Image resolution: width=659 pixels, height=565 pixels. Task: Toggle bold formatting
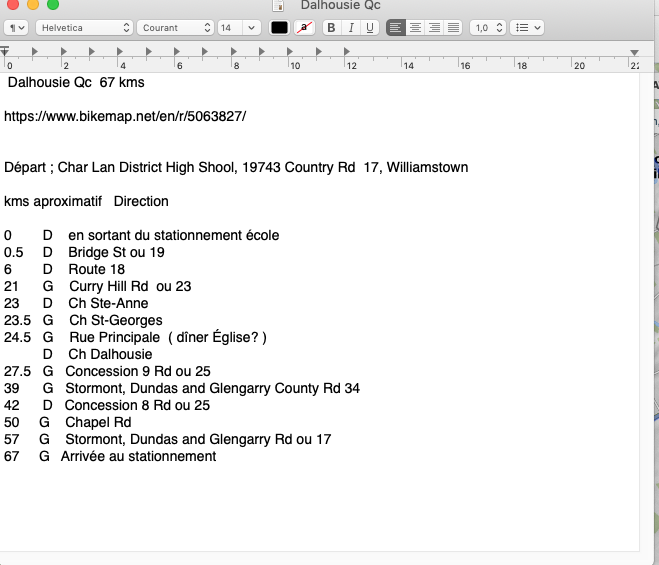[x=330, y=28]
